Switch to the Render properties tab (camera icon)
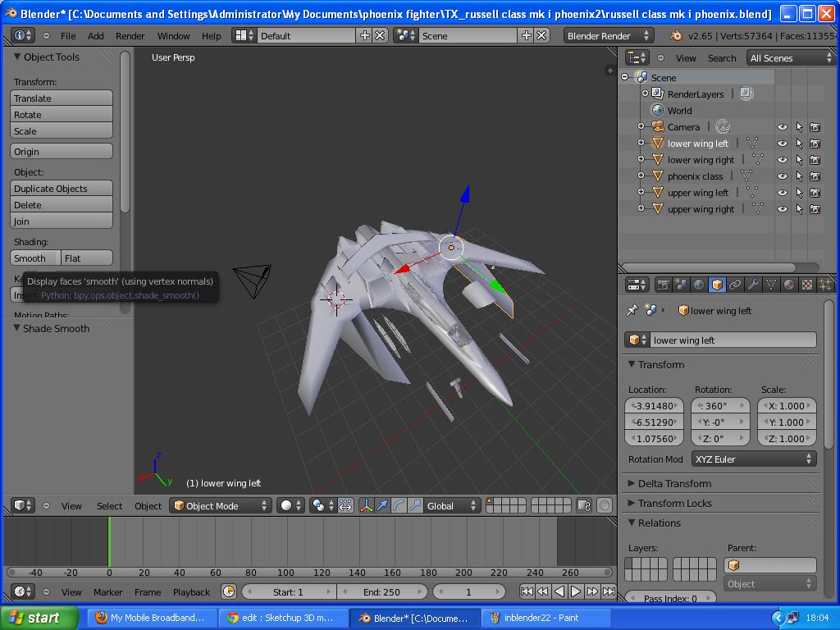Image resolution: width=840 pixels, height=630 pixels. coord(664,284)
